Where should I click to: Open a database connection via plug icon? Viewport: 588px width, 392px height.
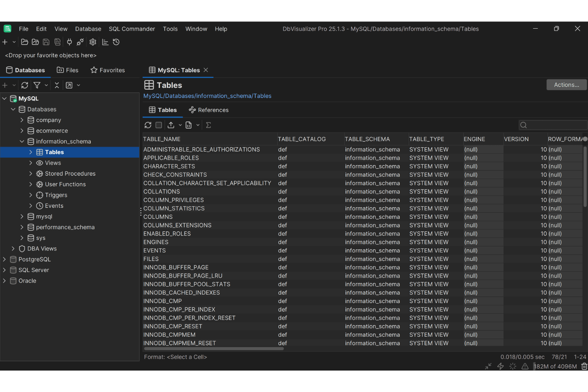coord(70,42)
